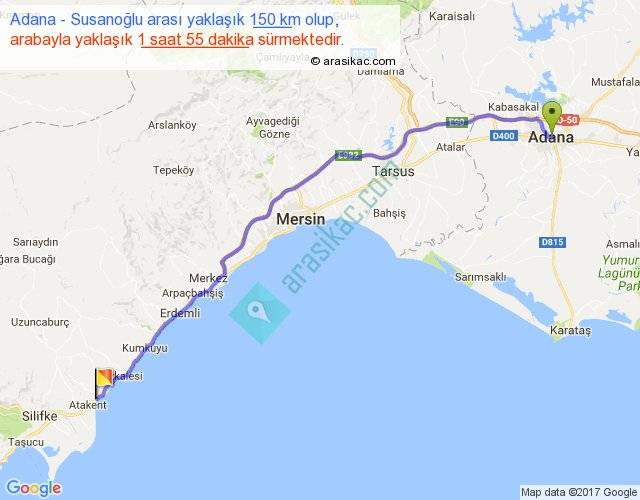This screenshot has height=500, width=640.
Task: Click the arasikac watermark location pin icon
Action: pos(259,313)
